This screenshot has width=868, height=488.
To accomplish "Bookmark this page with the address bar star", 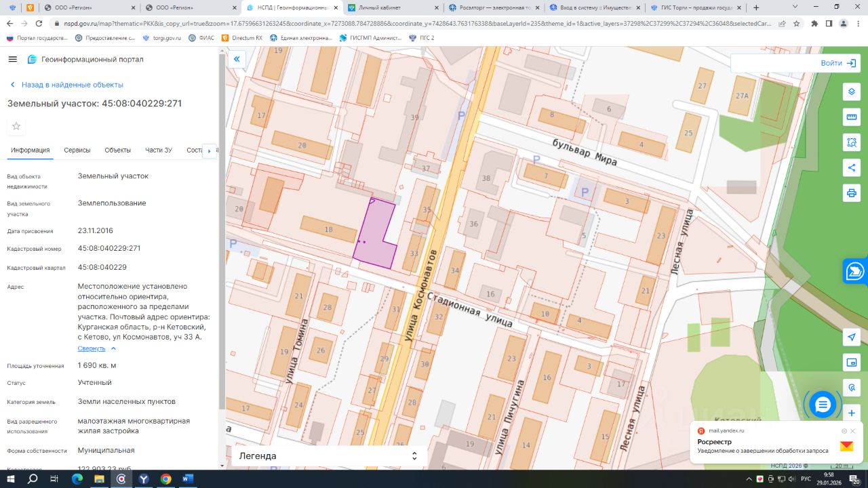I will tap(796, 23).
